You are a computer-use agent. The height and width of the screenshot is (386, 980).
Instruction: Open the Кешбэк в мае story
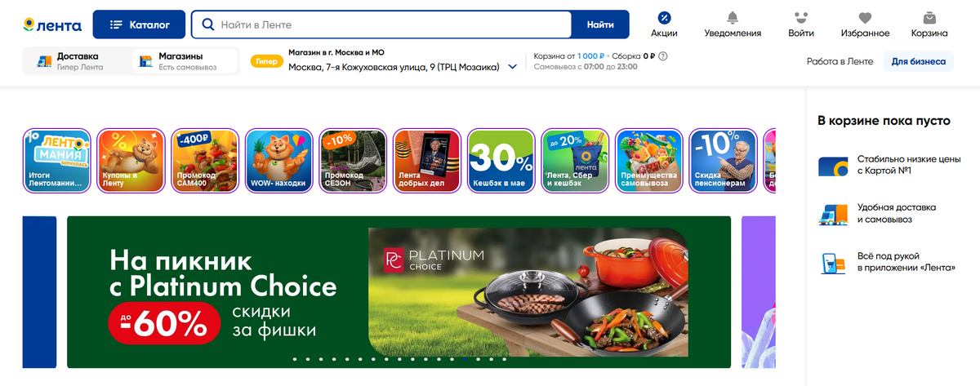(x=500, y=161)
